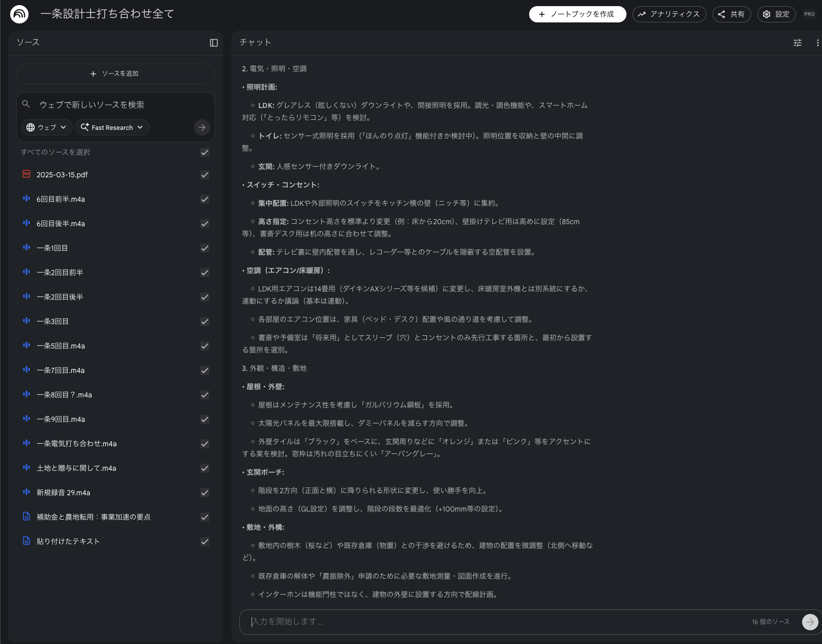Screen dimensions: 822x644
Task: Click the スイッチ・コンセント bullet heading
Action: click(283, 185)
